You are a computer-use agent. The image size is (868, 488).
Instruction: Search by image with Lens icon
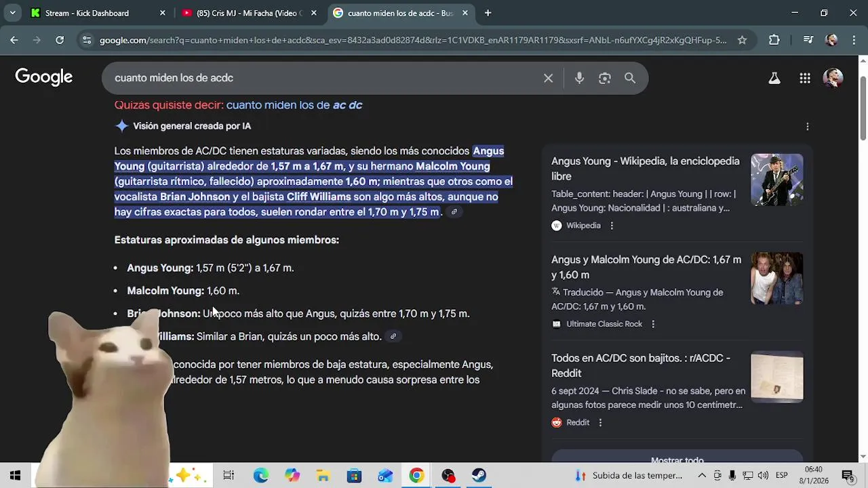tap(605, 78)
